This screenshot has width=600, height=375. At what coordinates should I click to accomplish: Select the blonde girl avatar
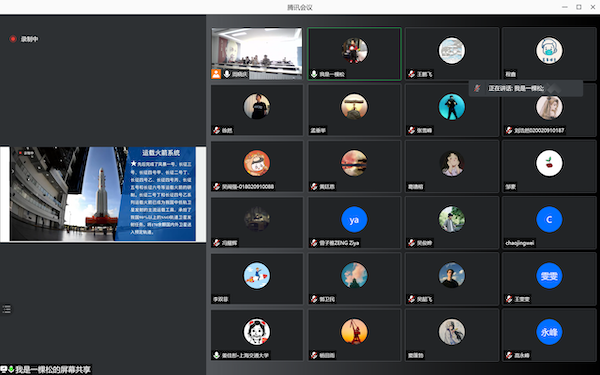(549, 108)
